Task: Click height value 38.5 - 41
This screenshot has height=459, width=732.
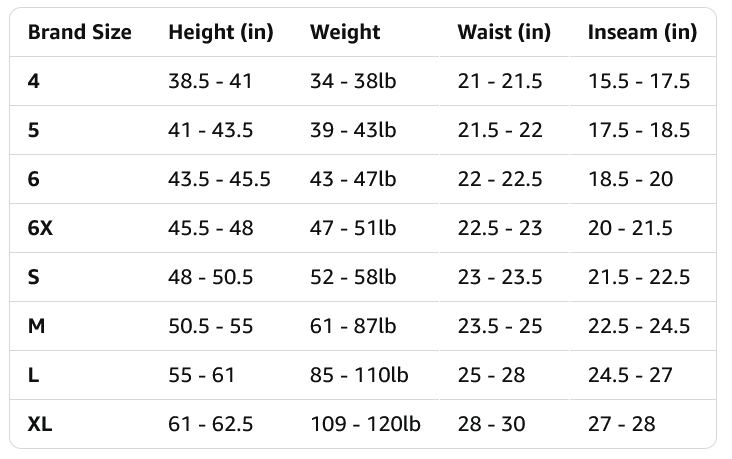Action: [x=210, y=81]
